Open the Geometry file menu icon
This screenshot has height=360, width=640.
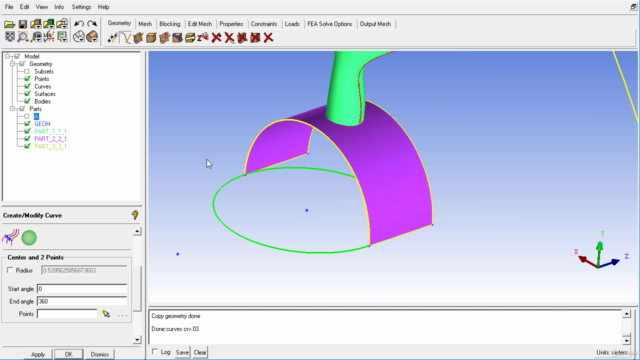[36, 24]
